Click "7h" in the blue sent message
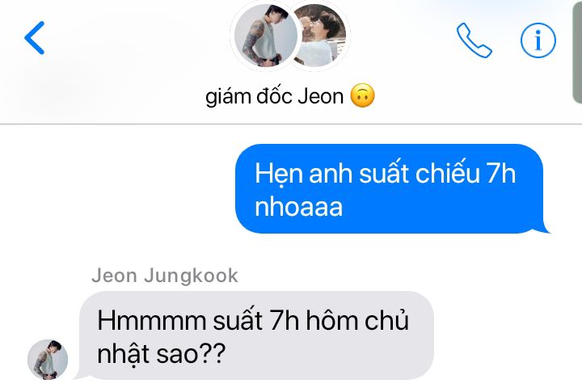582x392 pixels. pyautogui.click(x=501, y=173)
